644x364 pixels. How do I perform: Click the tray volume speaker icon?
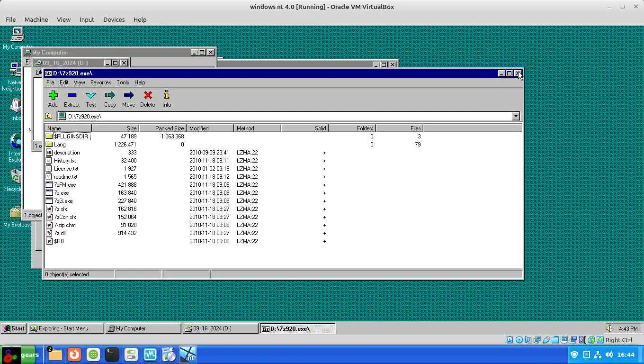point(610,328)
